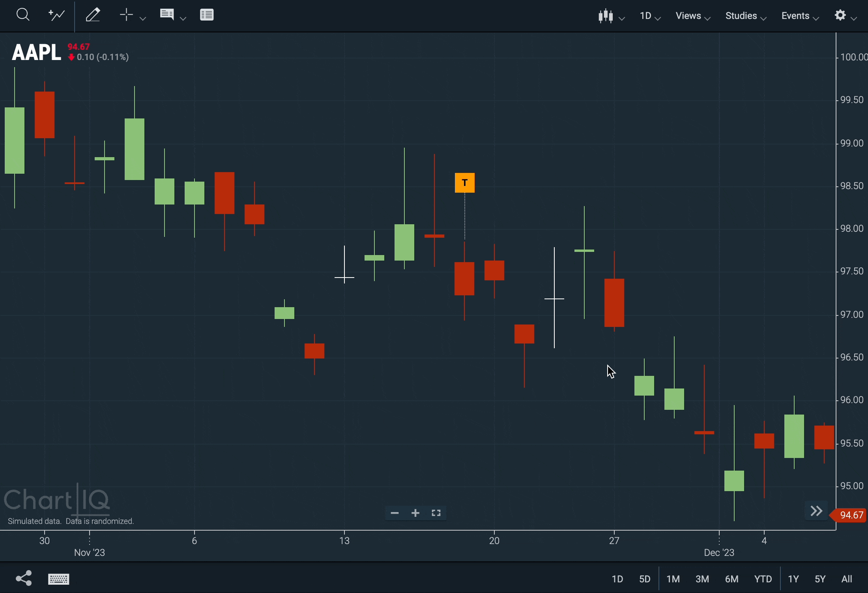Select the 1D range button
This screenshot has height=593, width=868.
pos(617,579)
